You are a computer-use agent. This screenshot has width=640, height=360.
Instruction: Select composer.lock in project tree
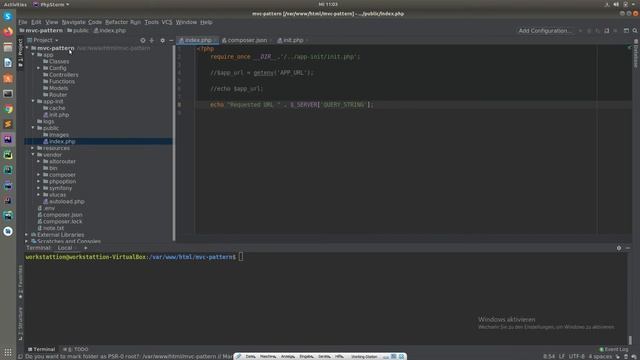point(60,221)
